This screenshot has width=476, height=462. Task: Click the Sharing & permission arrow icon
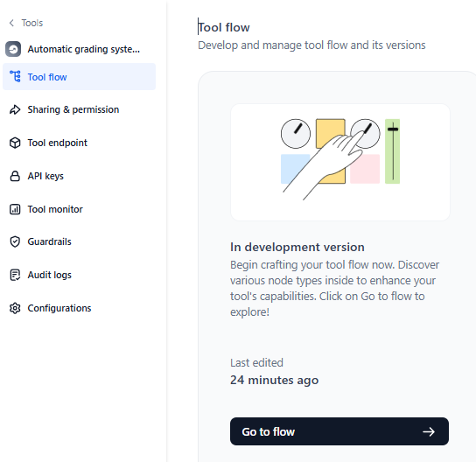15,109
